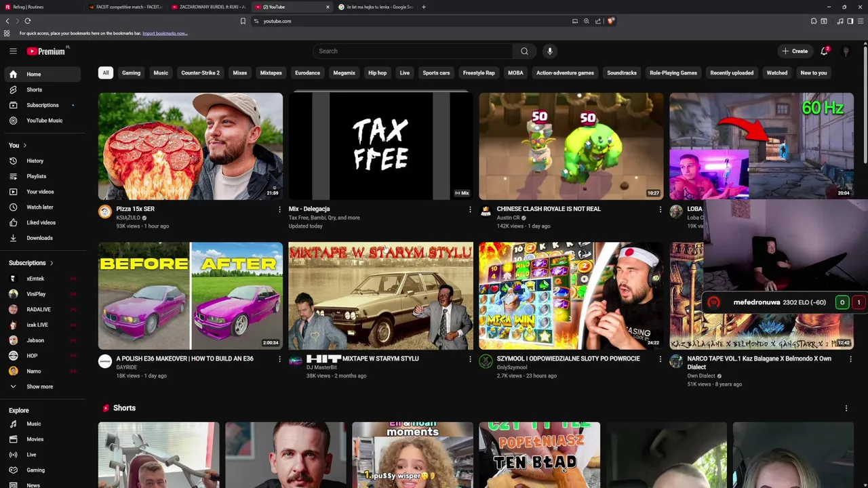Viewport: 868px width, 488px height.
Task: Open more options for A POLISH E36 MAKEOVER
Action: pyautogui.click(x=279, y=359)
